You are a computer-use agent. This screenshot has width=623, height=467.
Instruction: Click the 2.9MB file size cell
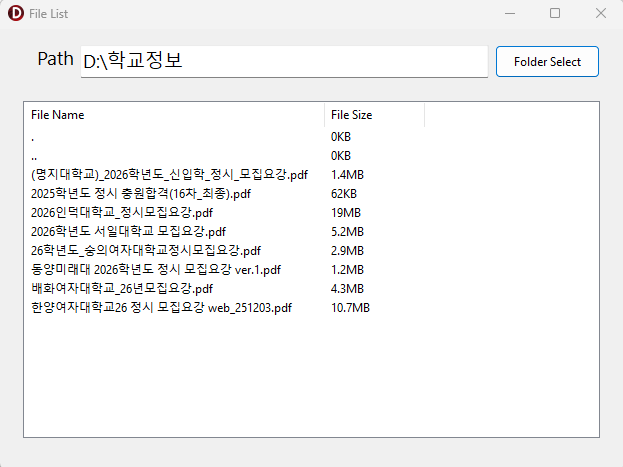tap(347, 251)
